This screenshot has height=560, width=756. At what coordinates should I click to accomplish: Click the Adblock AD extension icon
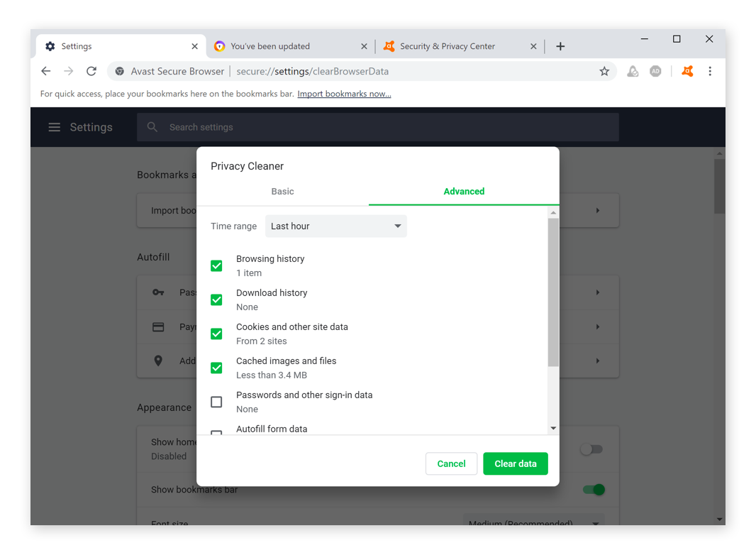pyautogui.click(x=655, y=71)
